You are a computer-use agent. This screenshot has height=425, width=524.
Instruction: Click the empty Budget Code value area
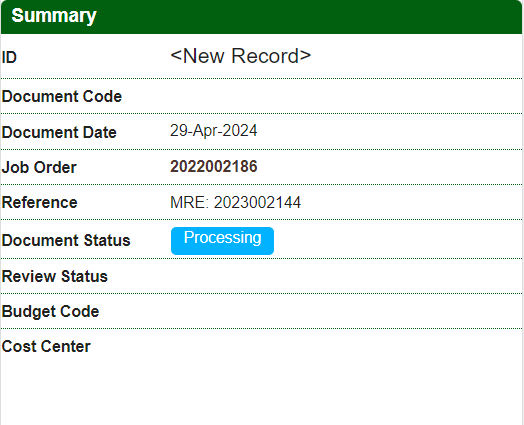coord(346,311)
